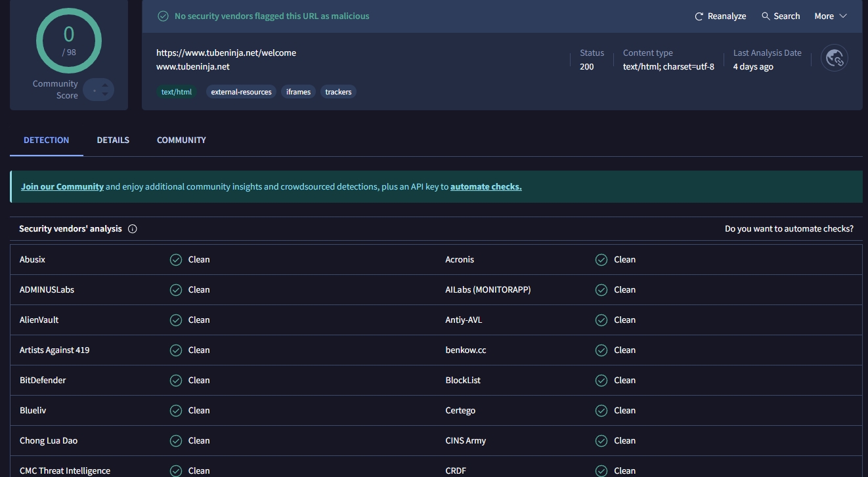Select the DETECTION tab
The width and height of the screenshot is (868, 477).
click(46, 140)
